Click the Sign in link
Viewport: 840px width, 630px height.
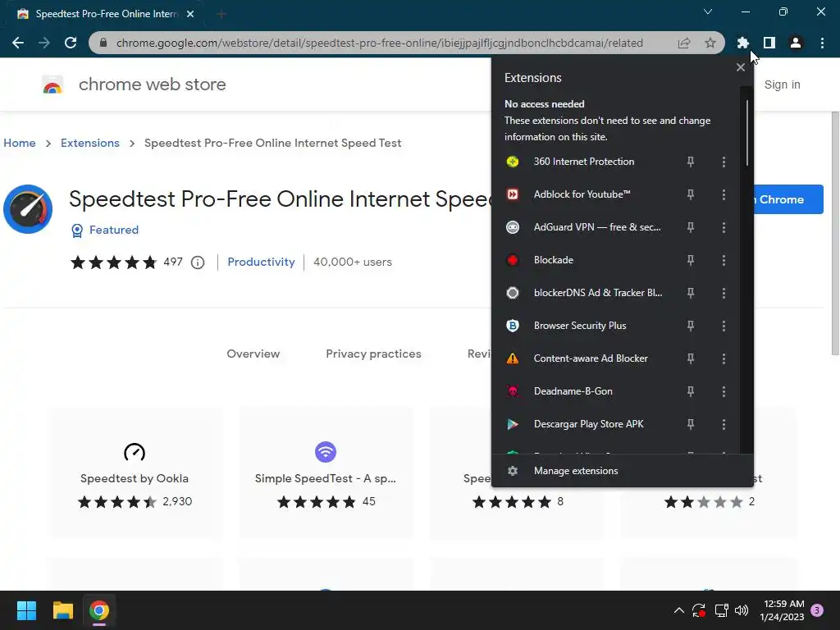782,84
